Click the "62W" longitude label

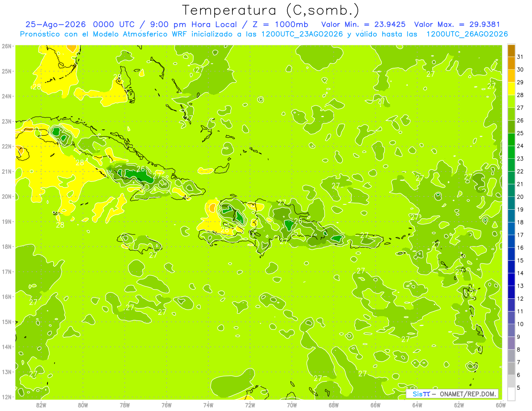pos(459,405)
